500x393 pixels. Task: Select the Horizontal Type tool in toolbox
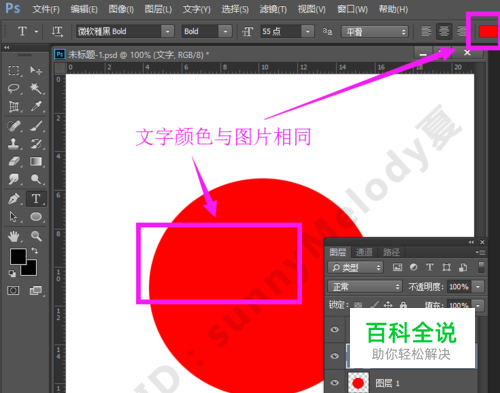point(36,199)
